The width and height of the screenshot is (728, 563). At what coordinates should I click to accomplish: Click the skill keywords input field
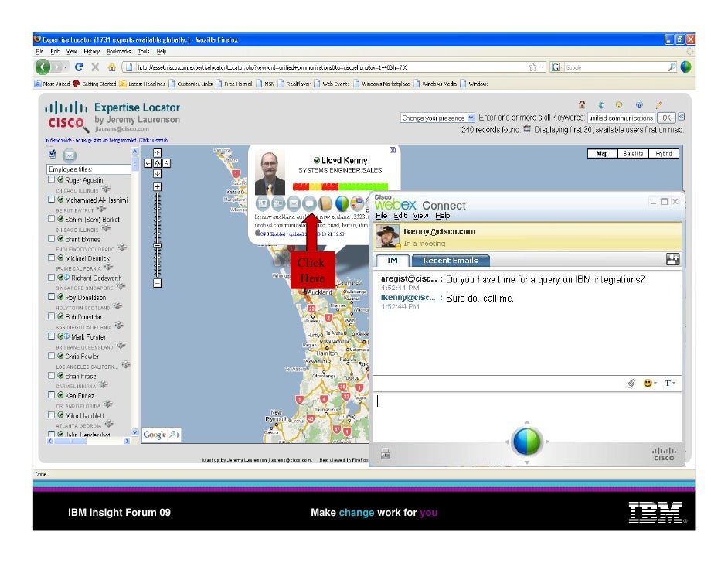coord(621,118)
